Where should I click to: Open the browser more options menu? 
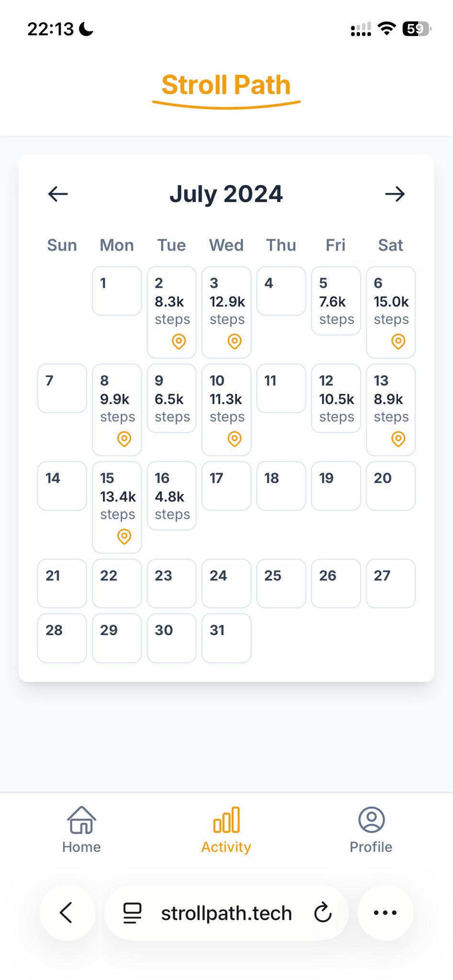click(x=385, y=913)
